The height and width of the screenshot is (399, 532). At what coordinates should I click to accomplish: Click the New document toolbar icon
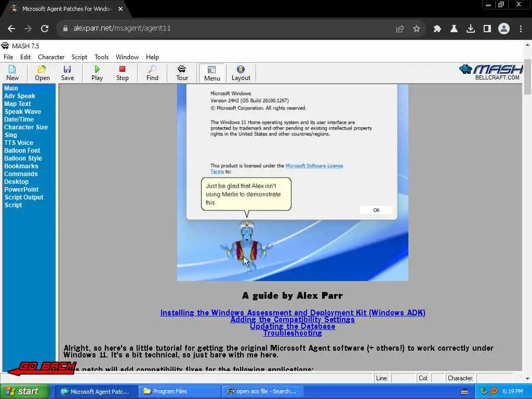tap(12, 73)
